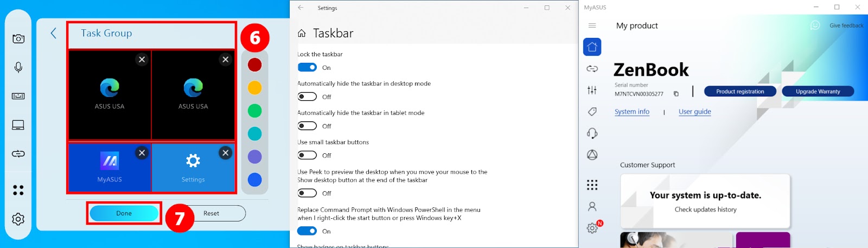
Task: Click the Done button
Action: [x=124, y=213]
